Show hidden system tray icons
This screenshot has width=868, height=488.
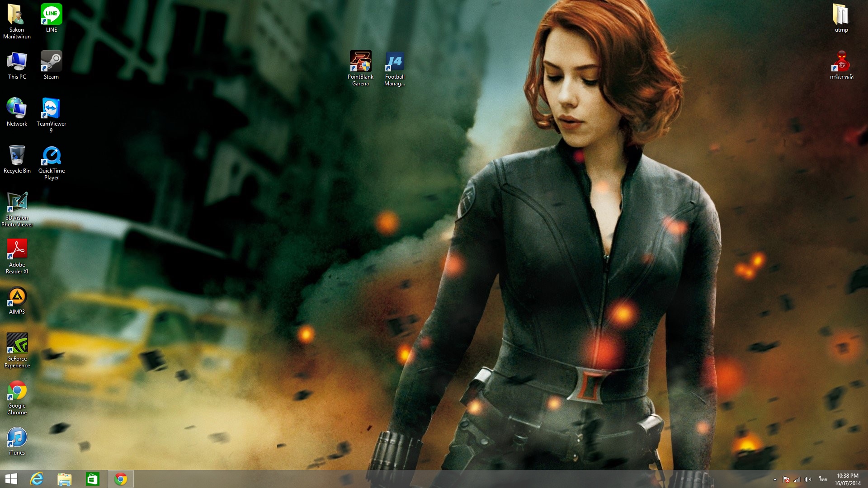[x=775, y=479]
